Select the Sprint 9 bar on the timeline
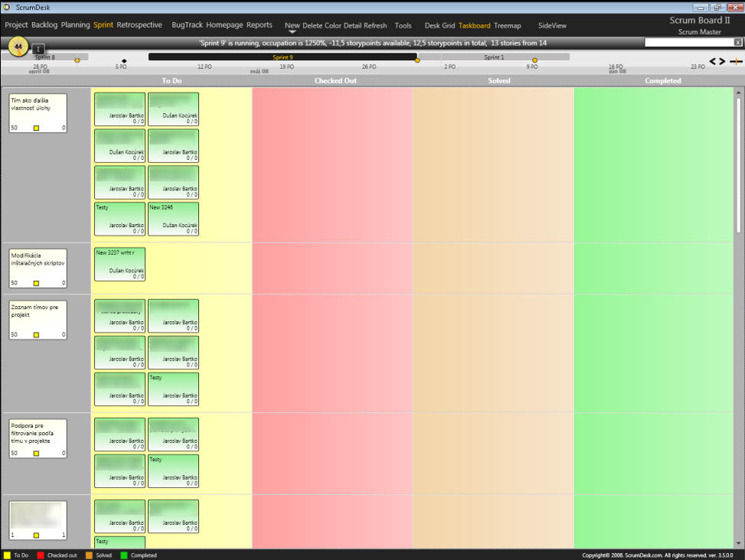The image size is (745, 560). coord(283,57)
